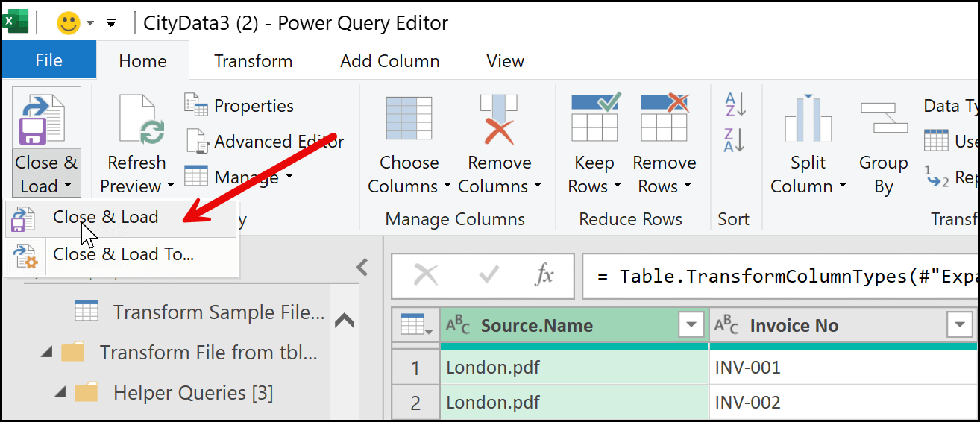This screenshot has width=980, height=422.
Task: Click the Split Column icon
Action: [808, 119]
